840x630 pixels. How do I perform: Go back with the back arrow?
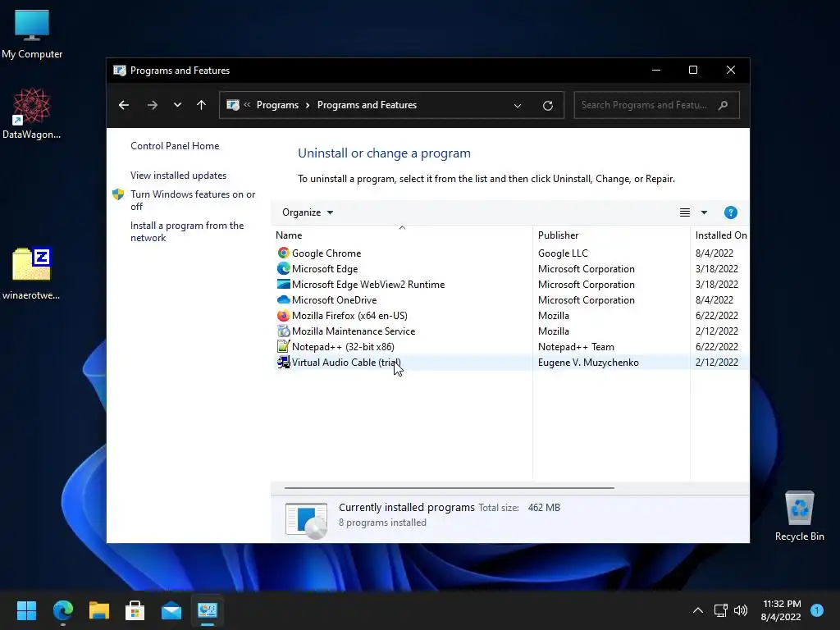tap(124, 105)
